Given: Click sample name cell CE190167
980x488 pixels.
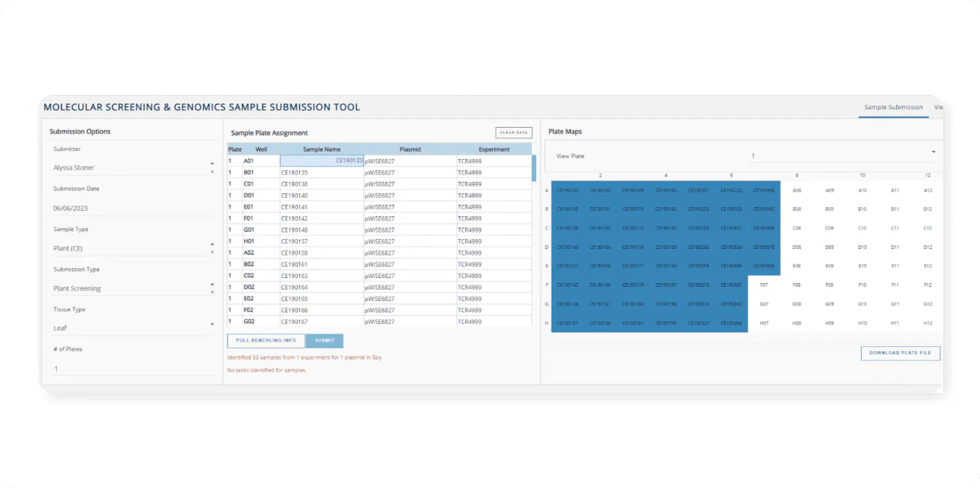Looking at the screenshot, I should click(322, 322).
